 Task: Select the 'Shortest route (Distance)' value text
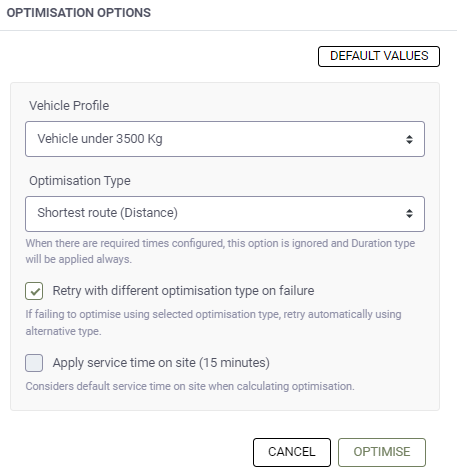[107, 213]
